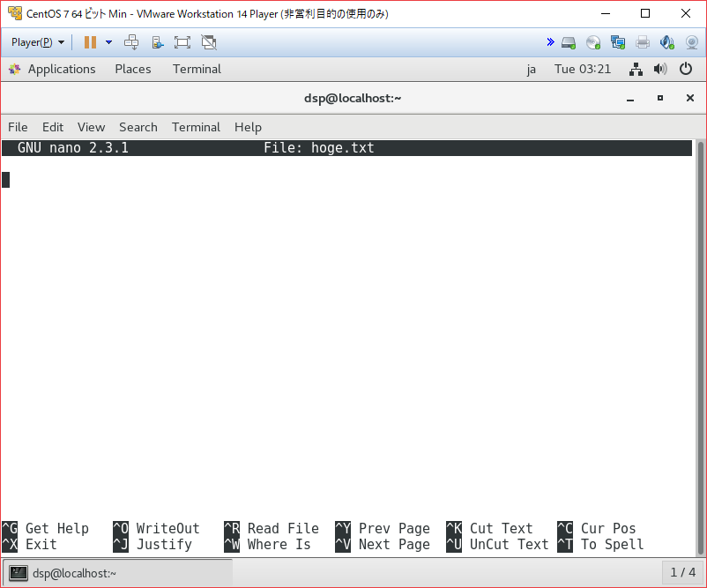Expand the devices toolbar chevron
The image size is (707, 588).
tap(550, 42)
